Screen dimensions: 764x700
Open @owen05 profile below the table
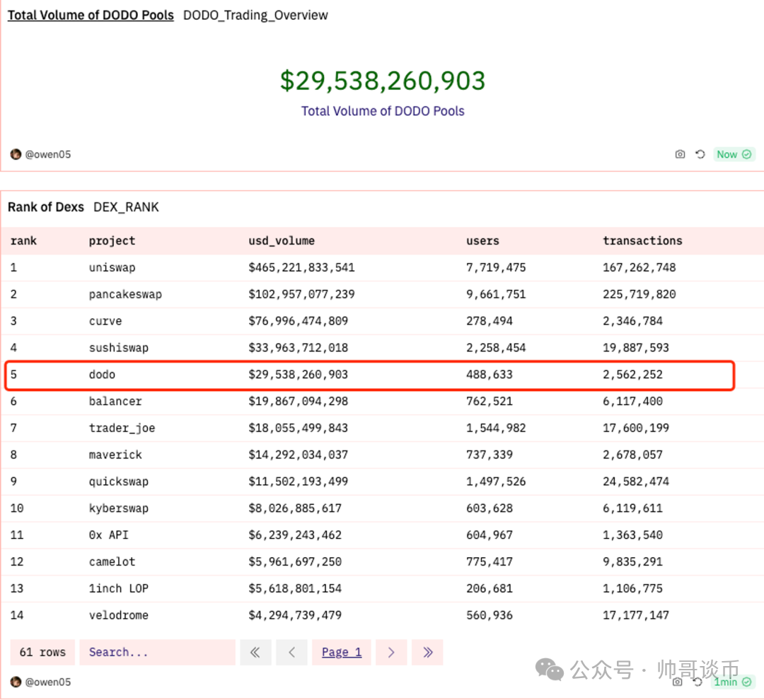pos(48,682)
